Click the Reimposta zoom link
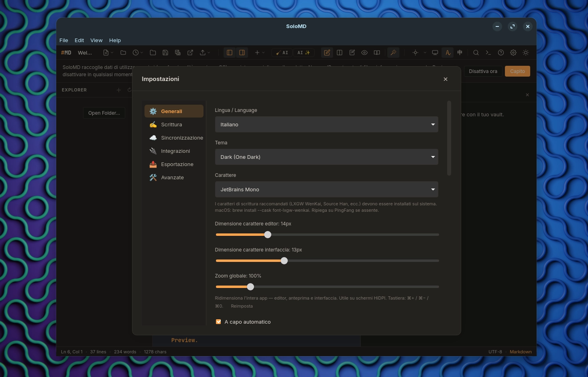Image resolution: width=588 pixels, height=377 pixels. [242, 306]
